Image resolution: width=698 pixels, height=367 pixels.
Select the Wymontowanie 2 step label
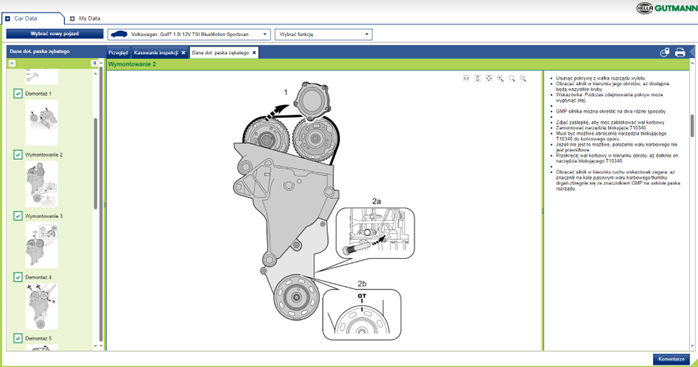44,155
